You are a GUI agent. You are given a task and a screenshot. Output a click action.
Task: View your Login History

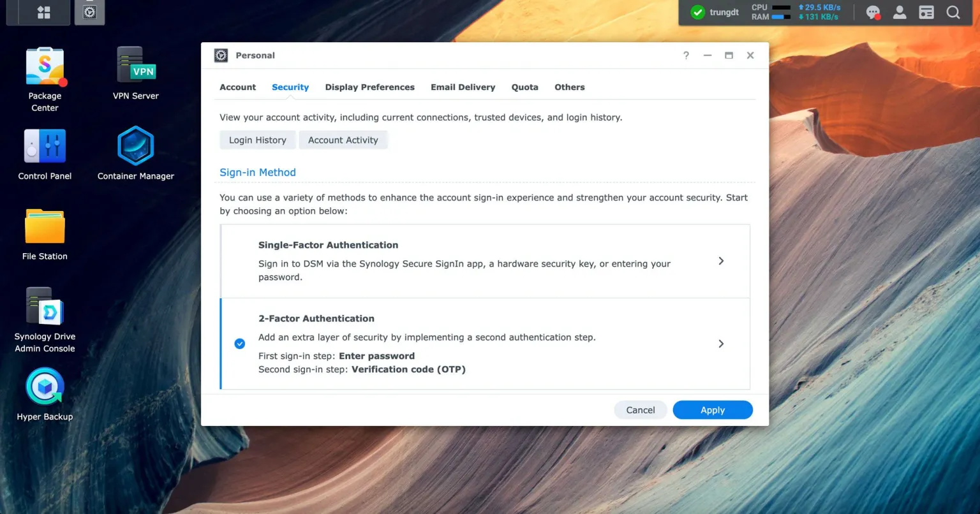(258, 140)
